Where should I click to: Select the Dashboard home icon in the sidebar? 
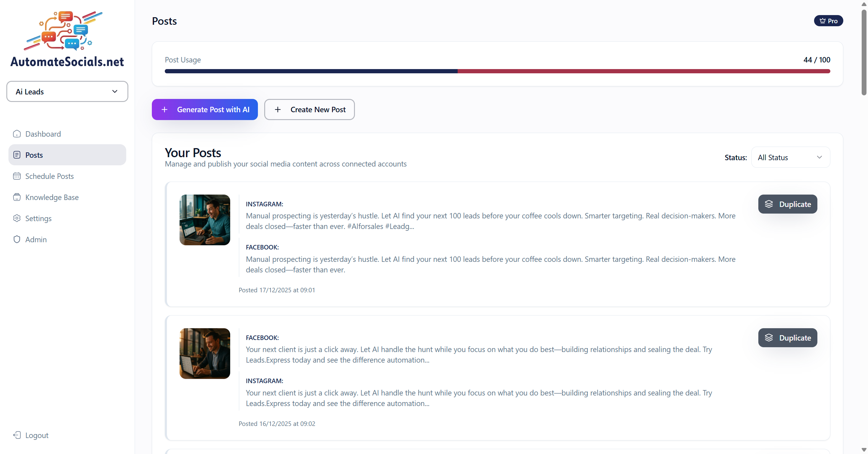point(17,134)
